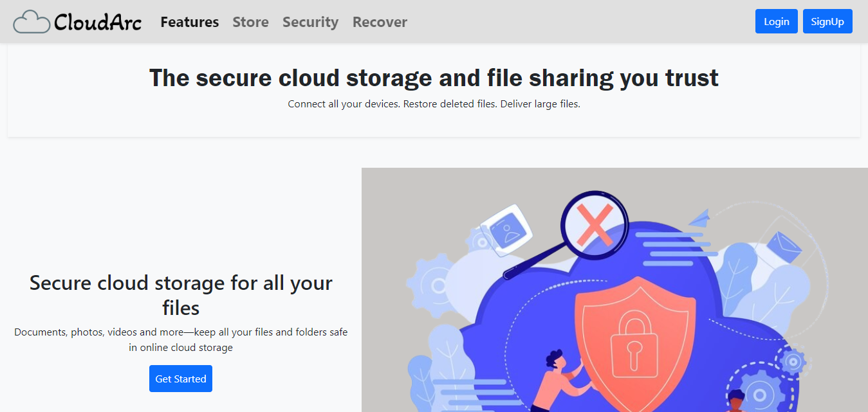The image size is (868, 412).
Task: Click the photo picture icon in illustration
Action: 506,231
